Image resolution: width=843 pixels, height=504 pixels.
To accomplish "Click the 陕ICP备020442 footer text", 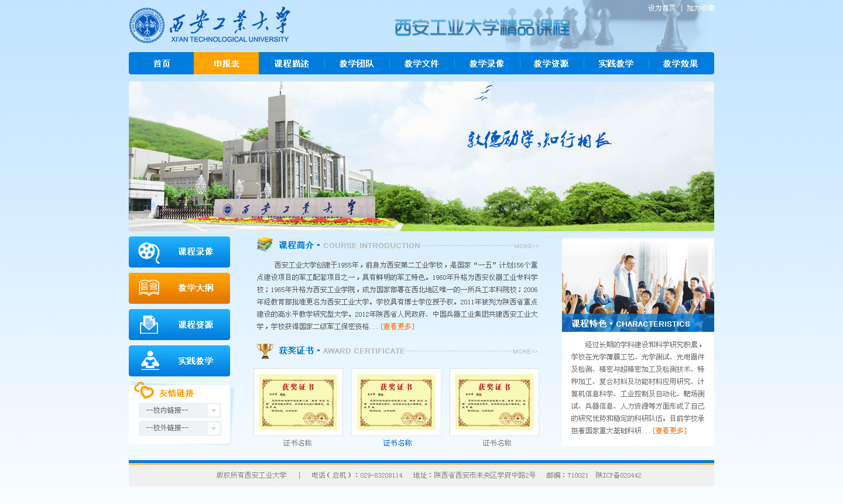I will click(618, 475).
